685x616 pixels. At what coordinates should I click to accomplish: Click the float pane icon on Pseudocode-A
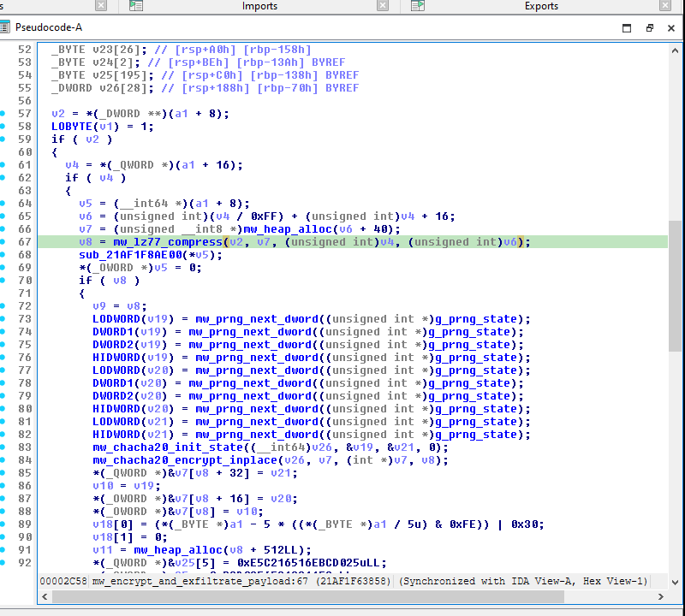[x=649, y=28]
